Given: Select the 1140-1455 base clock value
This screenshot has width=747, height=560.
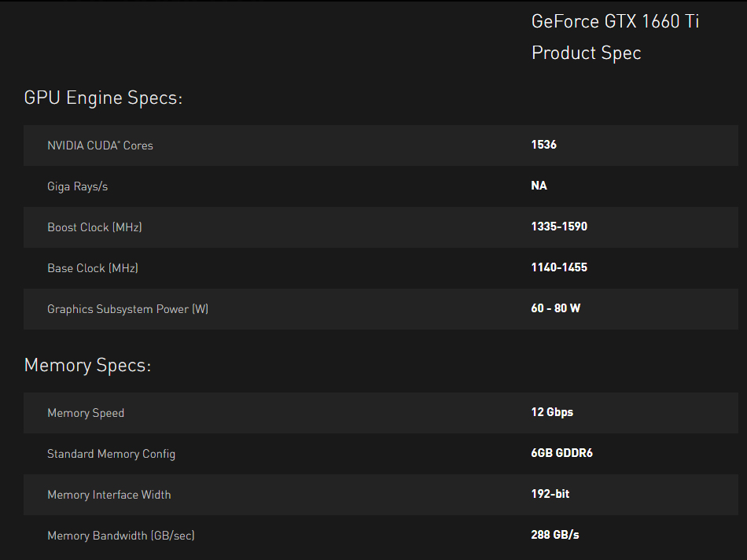Looking at the screenshot, I should click(559, 267).
